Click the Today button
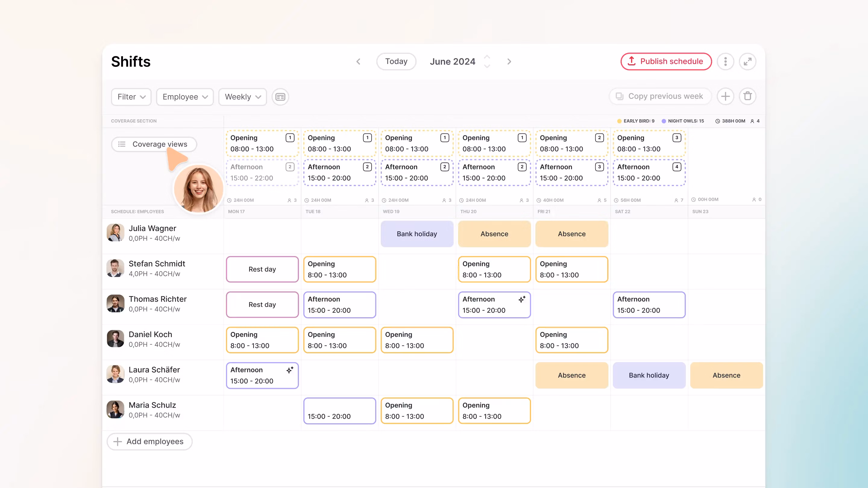Image resolution: width=868 pixels, height=488 pixels. tap(396, 62)
